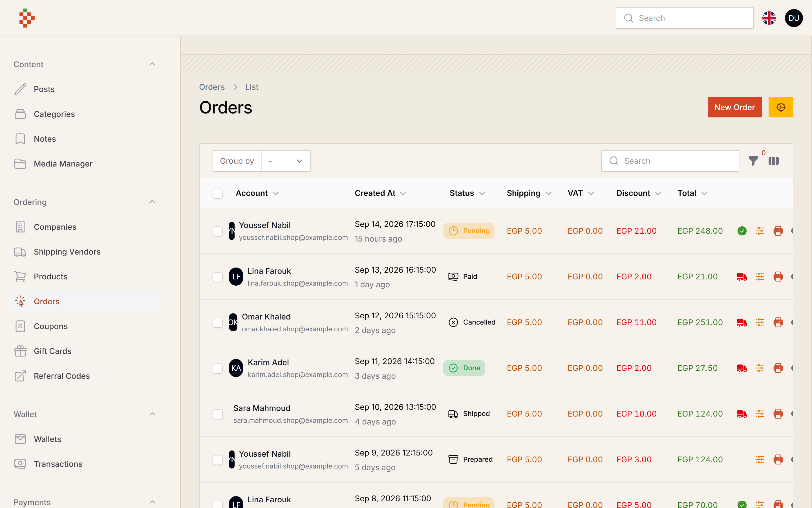Open the status sliders icon on the EGP 21.00 order
The width and height of the screenshot is (812, 508).
760,277
